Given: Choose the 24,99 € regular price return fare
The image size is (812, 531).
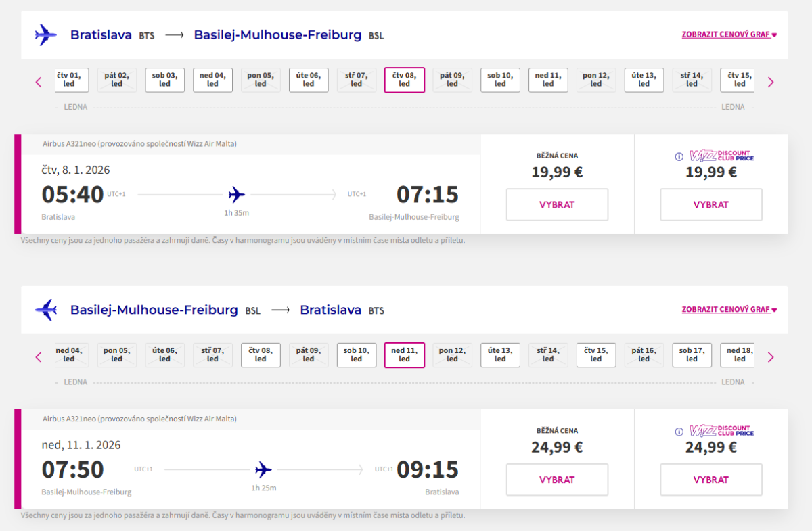Looking at the screenshot, I should 557,480.
